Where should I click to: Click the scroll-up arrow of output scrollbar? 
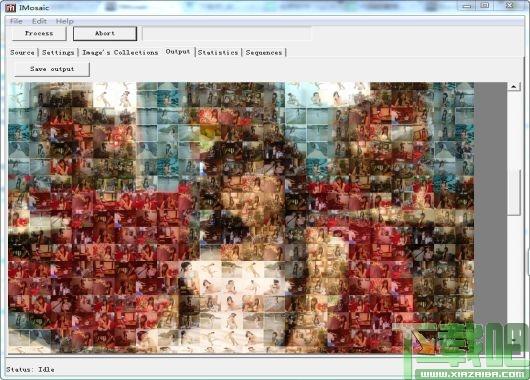[514, 87]
